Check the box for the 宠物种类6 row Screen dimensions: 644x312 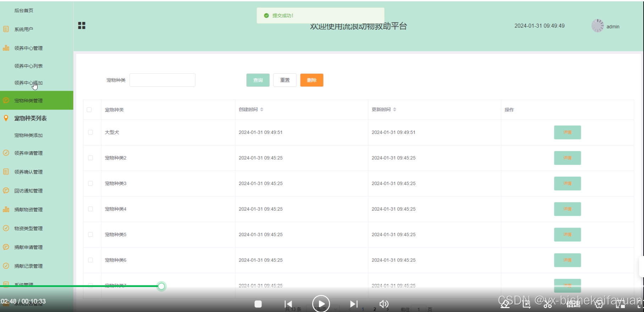(x=90, y=260)
